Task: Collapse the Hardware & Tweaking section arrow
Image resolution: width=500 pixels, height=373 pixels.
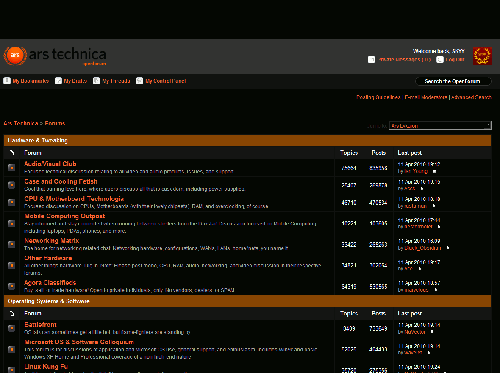Action: coord(12,153)
